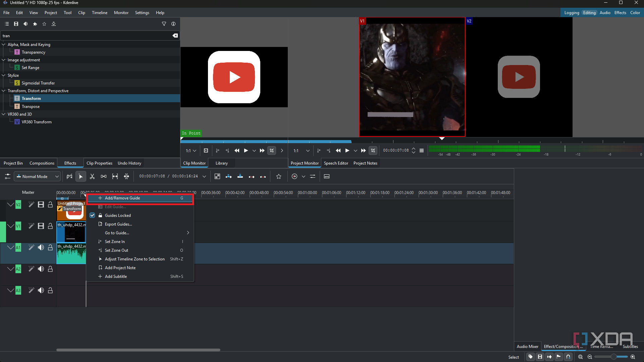The width and height of the screenshot is (644, 362).
Task: Click the subtitle tool icon
Action: [327, 176]
